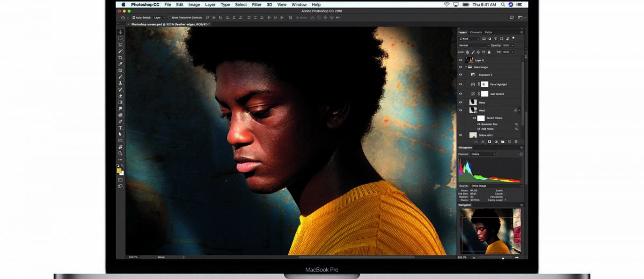Screen dimensions: 644x279
Task: Open the Layers panel options menu
Action: point(522,32)
